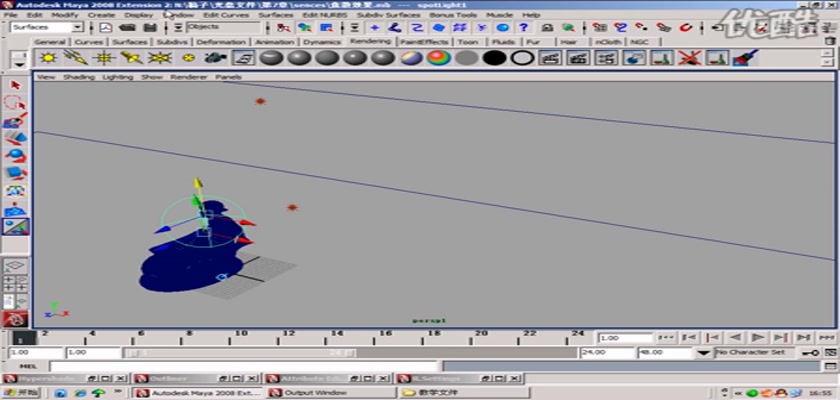Create an area light from the shelf

click(x=159, y=58)
